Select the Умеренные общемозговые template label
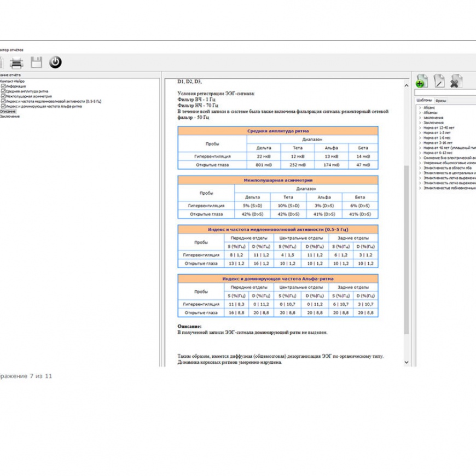The height and width of the screenshot is (476, 476). point(450,163)
